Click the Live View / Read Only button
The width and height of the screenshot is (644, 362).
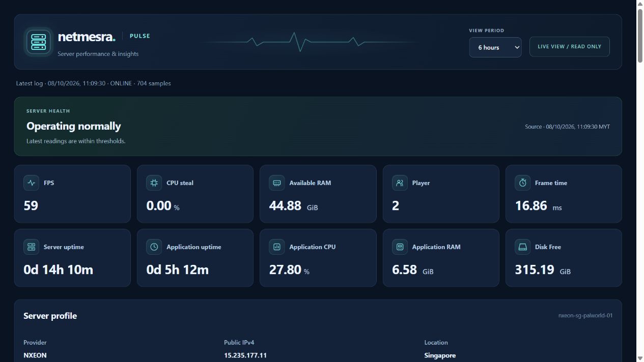(569, 47)
